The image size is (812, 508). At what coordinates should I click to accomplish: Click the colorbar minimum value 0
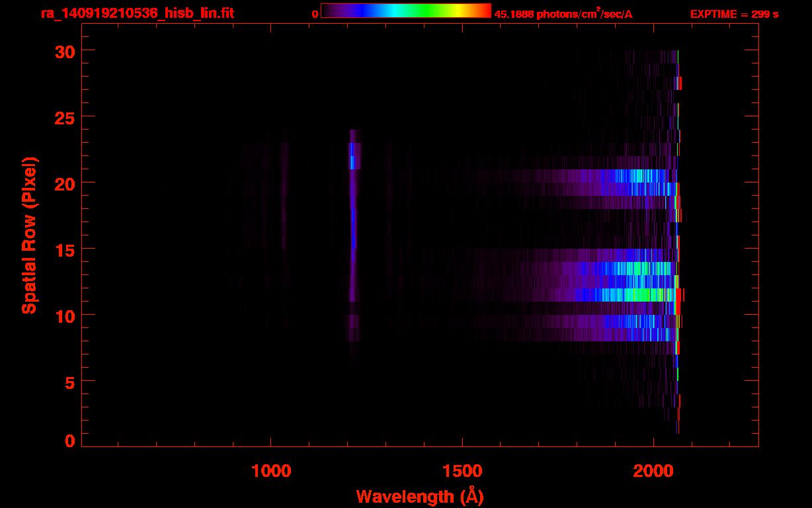coord(315,14)
